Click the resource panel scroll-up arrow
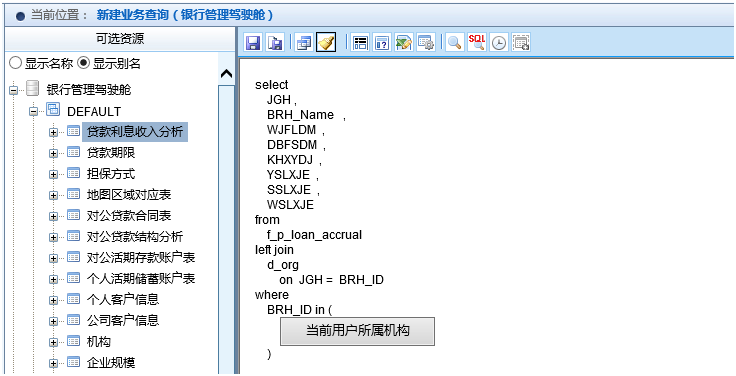736x376 pixels. 226,74
